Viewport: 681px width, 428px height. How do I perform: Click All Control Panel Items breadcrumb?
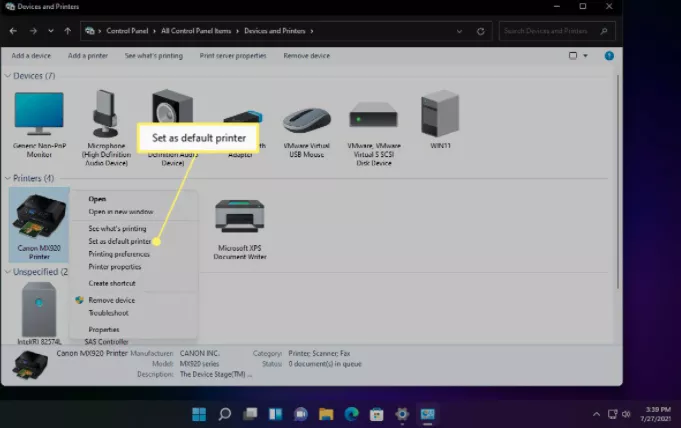pos(196,31)
